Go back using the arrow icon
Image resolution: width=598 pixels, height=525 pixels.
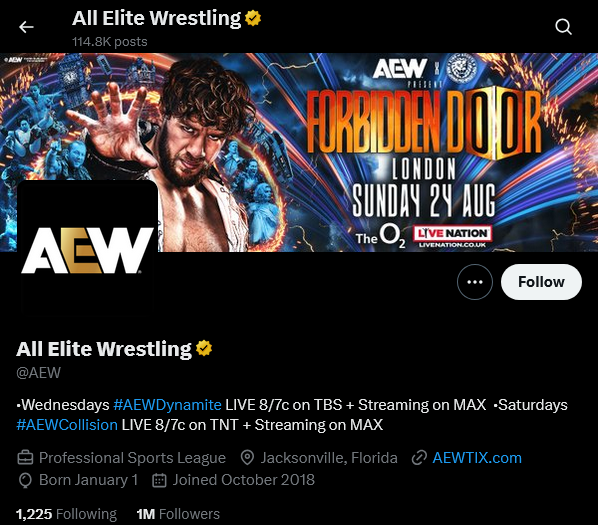26,27
